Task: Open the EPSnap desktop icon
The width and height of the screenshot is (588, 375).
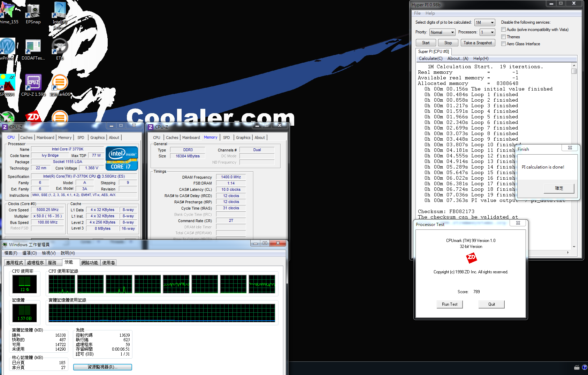Action: coord(33,13)
